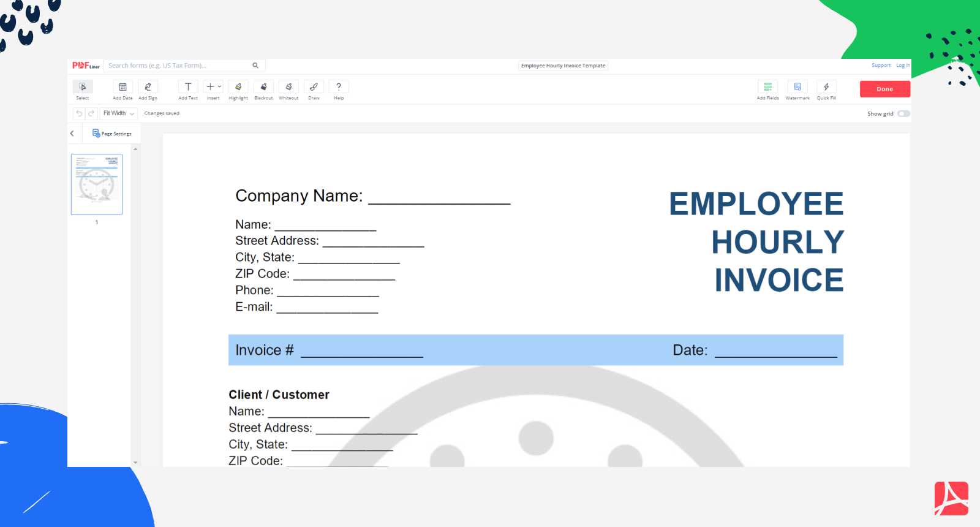The width and height of the screenshot is (980, 527).
Task: Click the Client / Customer heading
Action: pyautogui.click(x=279, y=395)
